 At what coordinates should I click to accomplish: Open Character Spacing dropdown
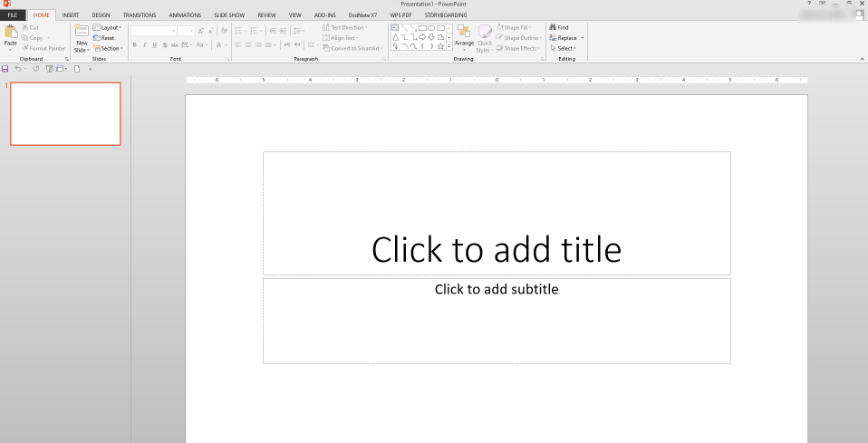pos(186,45)
